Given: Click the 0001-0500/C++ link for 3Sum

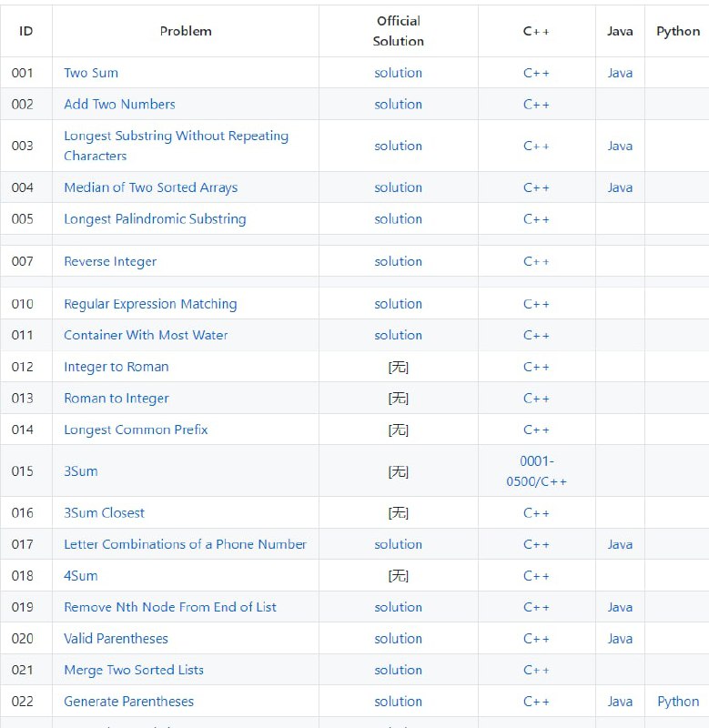Looking at the screenshot, I should 536,471.
